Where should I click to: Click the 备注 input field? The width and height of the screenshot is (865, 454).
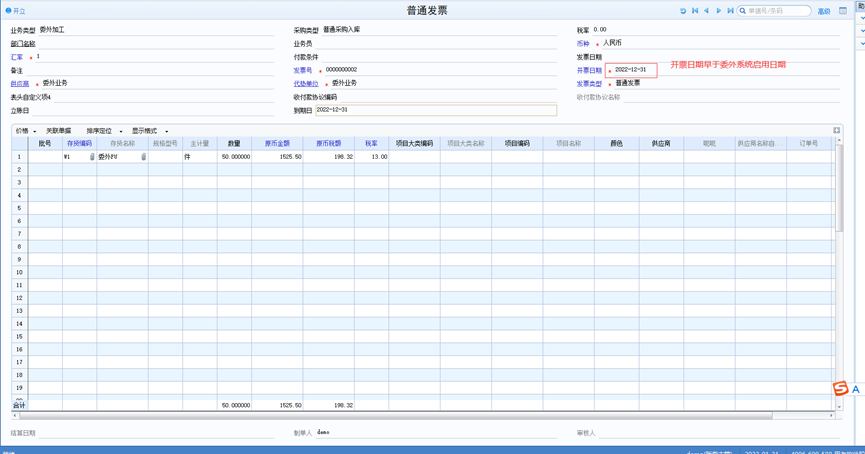pyautogui.click(x=149, y=71)
